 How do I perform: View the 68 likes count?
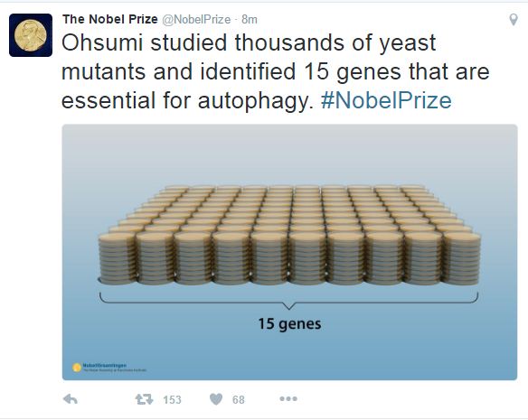[x=239, y=400]
